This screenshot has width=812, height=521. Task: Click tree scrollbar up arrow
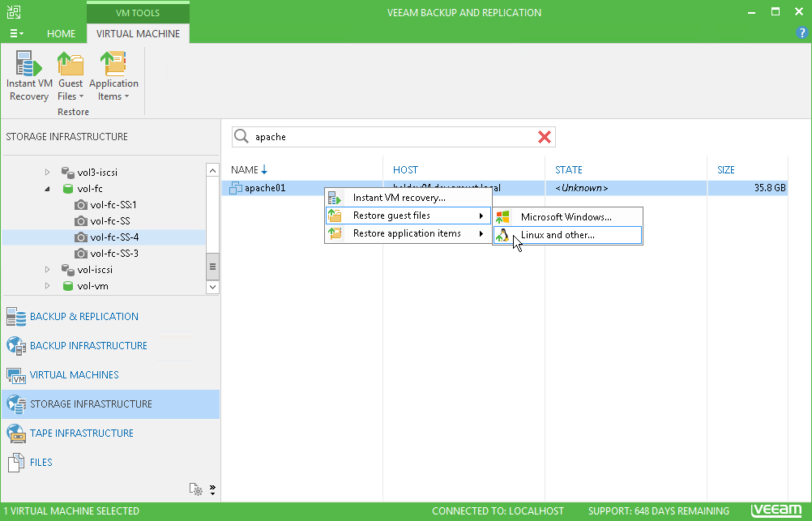(212, 170)
